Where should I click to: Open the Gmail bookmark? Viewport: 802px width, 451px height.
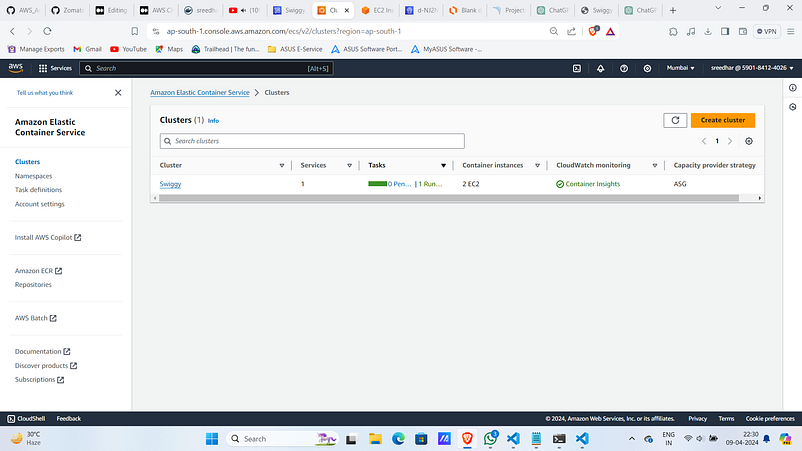pyautogui.click(x=87, y=49)
